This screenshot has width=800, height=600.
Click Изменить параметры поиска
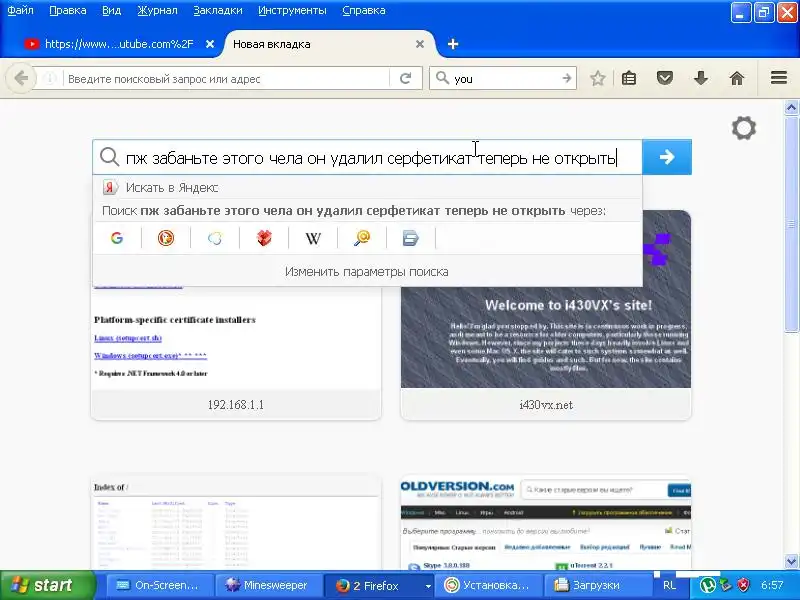(x=367, y=271)
